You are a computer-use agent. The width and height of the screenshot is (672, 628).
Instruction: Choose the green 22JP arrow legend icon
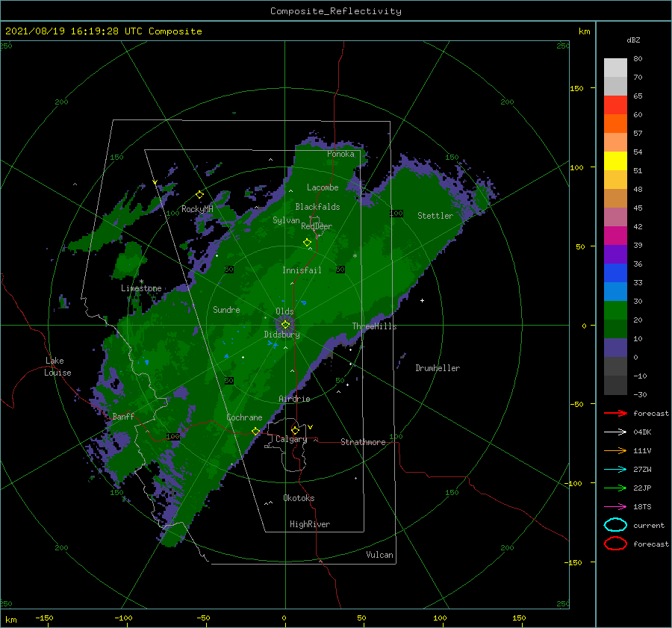615,488
